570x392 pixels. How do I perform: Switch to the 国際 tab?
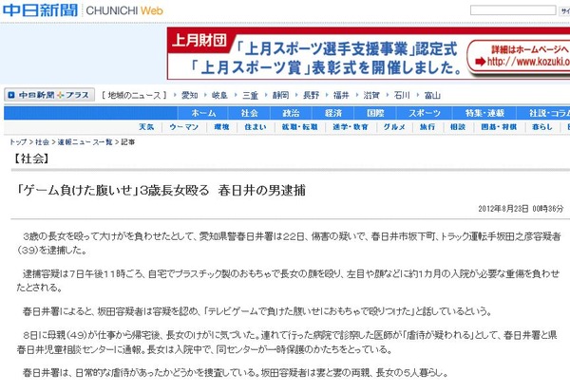click(375, 113)
